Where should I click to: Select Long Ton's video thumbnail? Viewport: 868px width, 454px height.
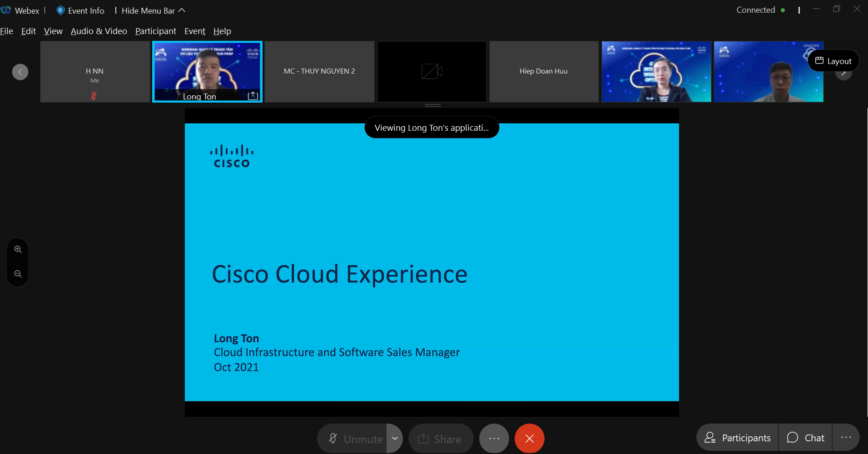[207, 72]
